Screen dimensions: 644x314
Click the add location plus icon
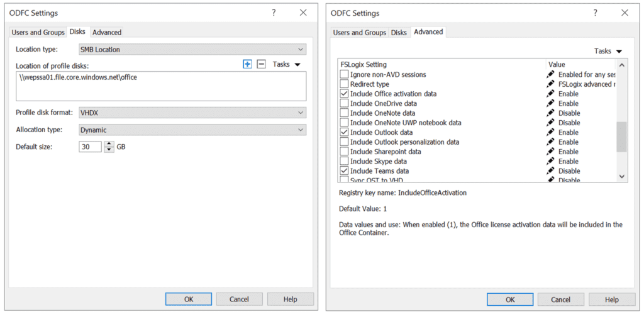pyautogui.click(x=247, y=64)
